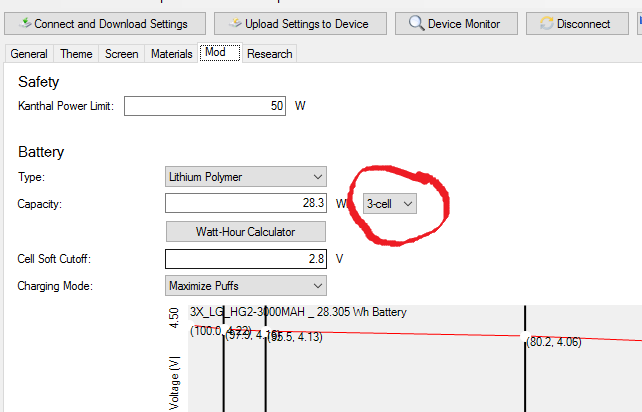Switch to the General tab
Viewport: 642px width, 412px height.
point(28,54)
